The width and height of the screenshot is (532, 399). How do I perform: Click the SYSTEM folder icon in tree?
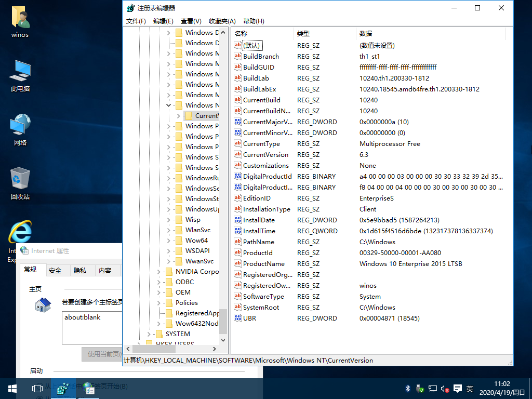159,334
